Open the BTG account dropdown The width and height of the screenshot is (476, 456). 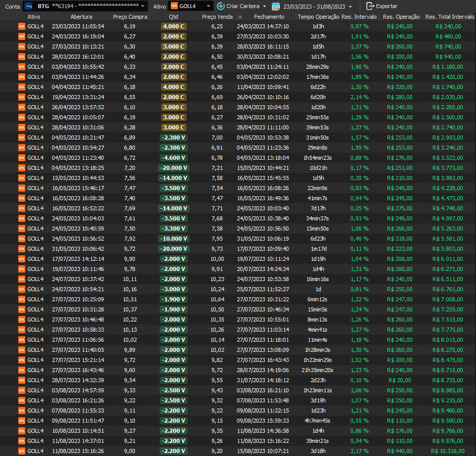tap(144, 6)
